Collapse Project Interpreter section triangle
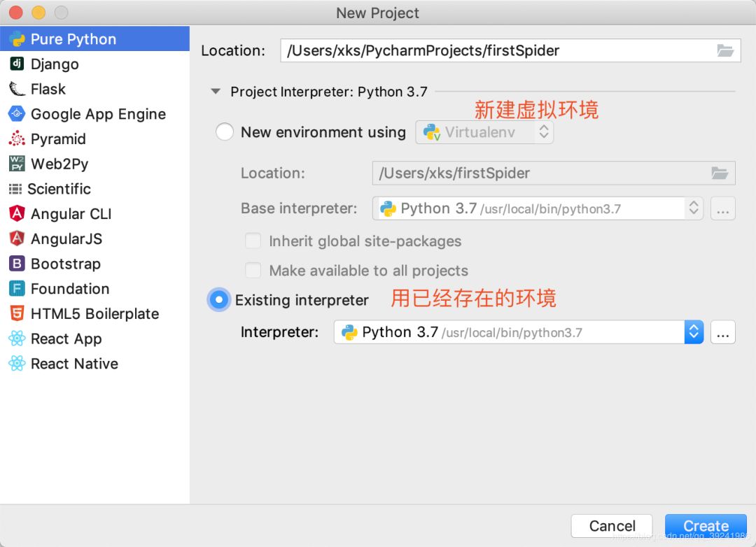756x547 pixels. [216, 92]
